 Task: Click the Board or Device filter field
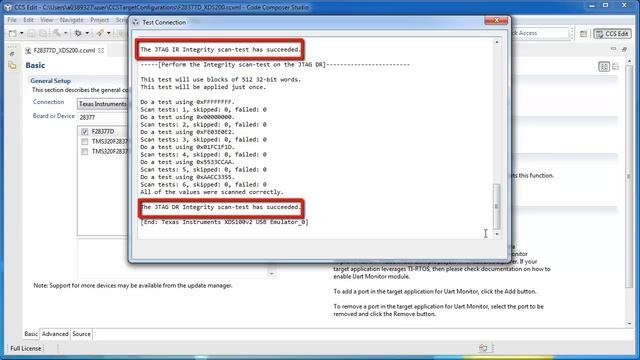102,117
